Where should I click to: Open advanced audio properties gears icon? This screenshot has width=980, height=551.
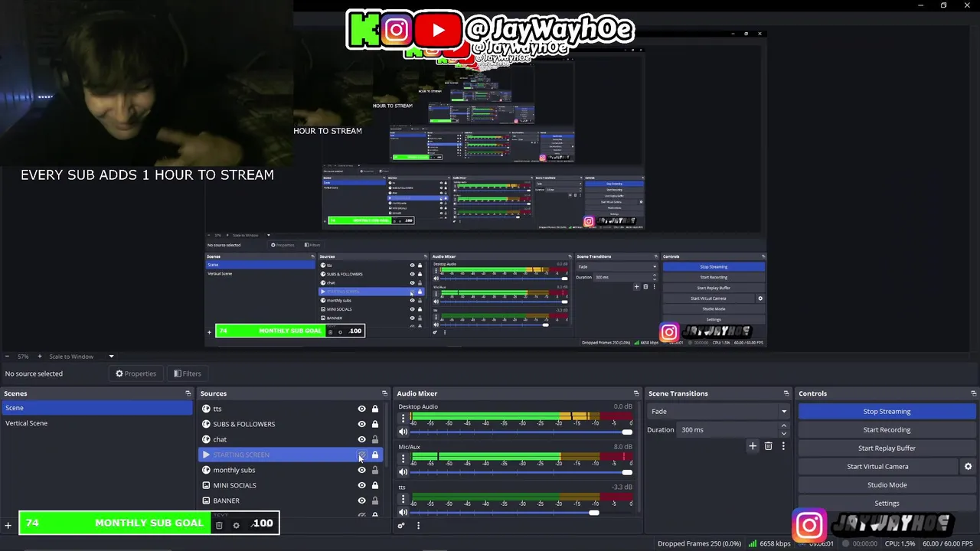pos(400,526)
